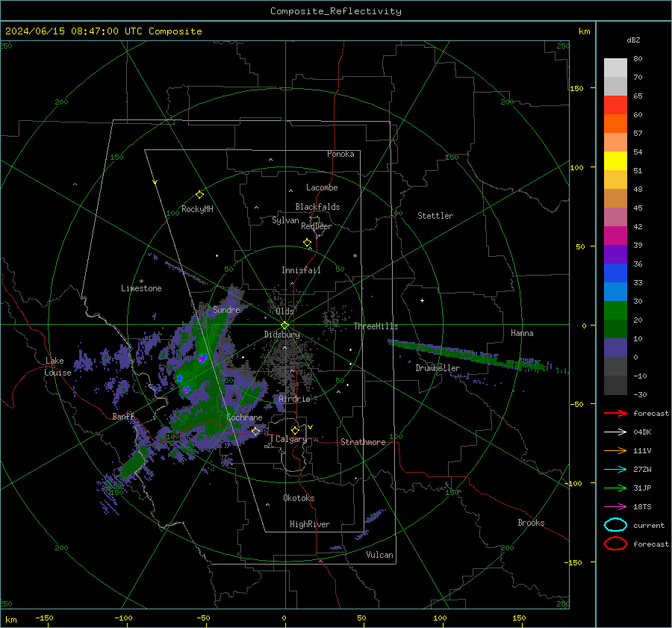Select the orange 111V arrow icon
The width and height of the screenshot is (672, 628).
tap(615, 450)
